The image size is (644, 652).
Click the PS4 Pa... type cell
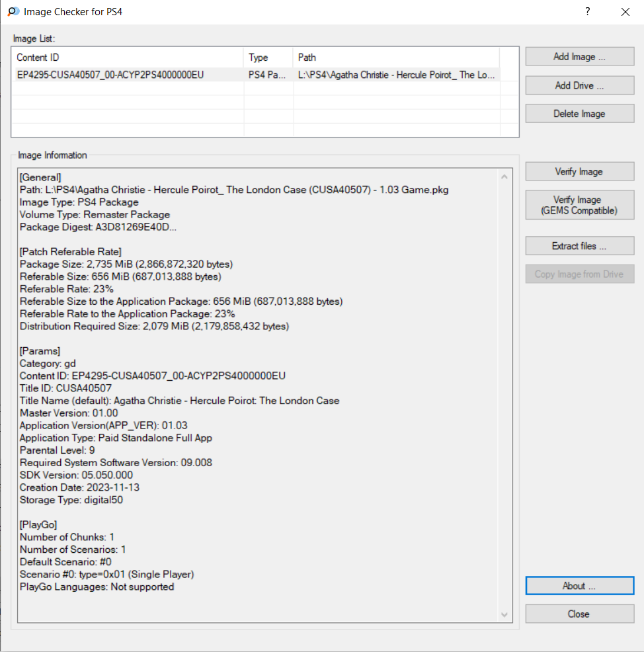[x=267, y=75]
